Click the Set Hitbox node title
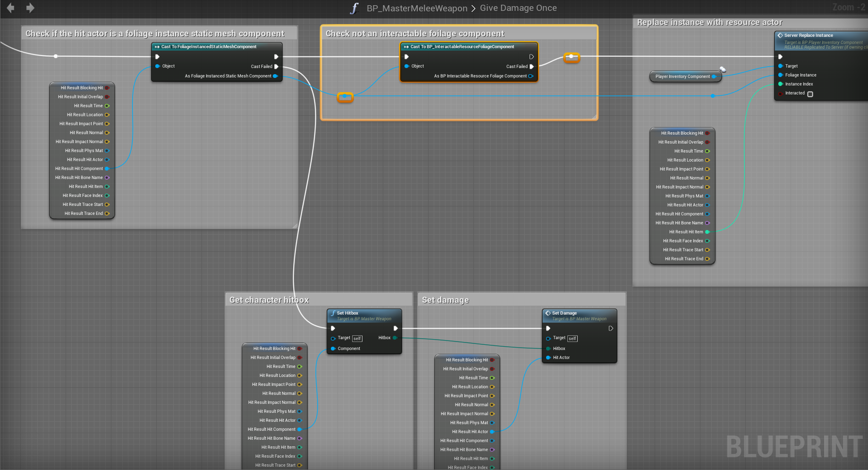 click(x=347, y=313)
